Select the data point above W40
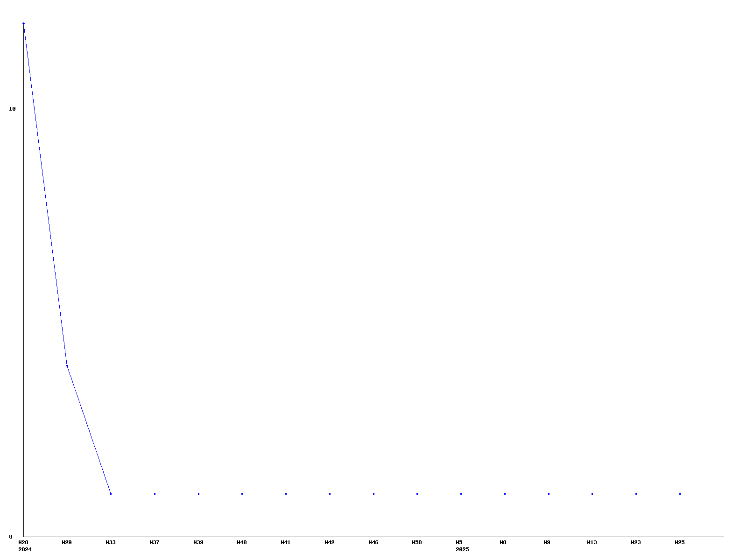747x560 pixels. (x=242, y=494)
